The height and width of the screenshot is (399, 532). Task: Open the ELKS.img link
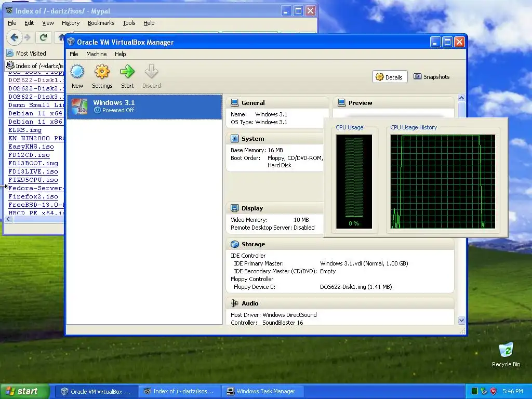pyautogui.click(x=25, y=130)
